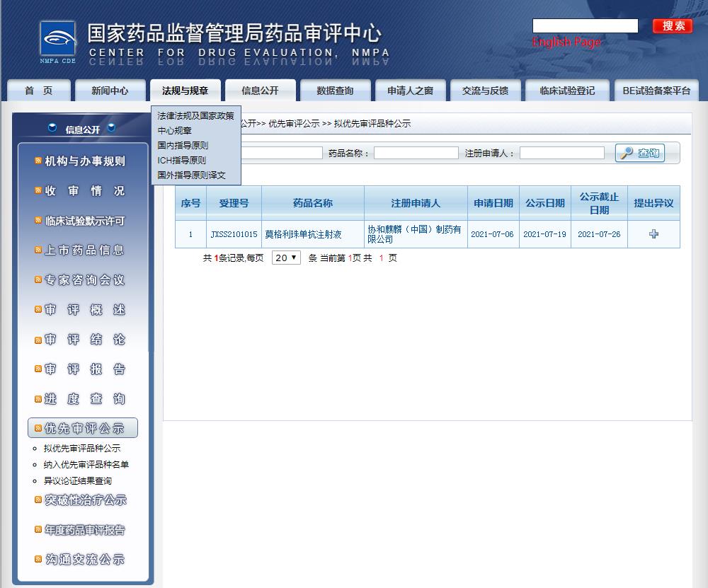
Task: Select 中心规章 from dropdown menu
Action: point(174,130)
